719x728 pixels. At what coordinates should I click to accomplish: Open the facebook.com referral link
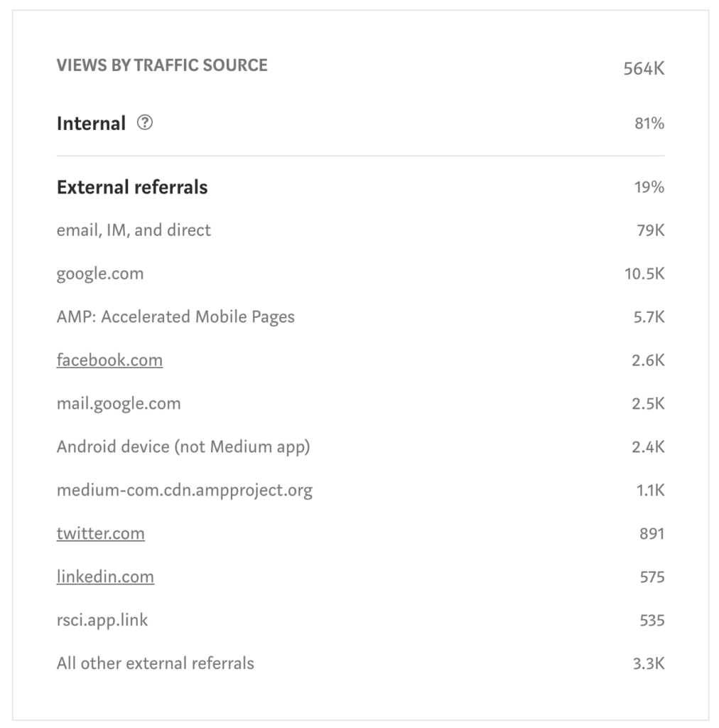click(109, 360)
